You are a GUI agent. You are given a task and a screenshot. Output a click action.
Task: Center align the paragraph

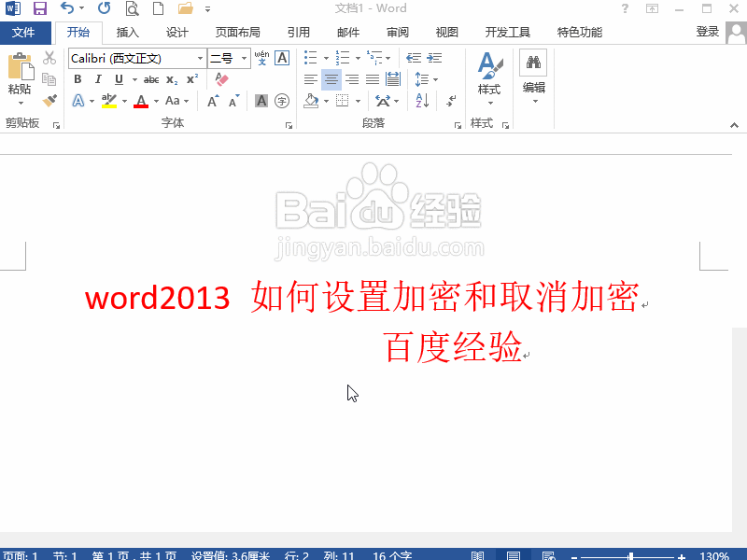331,79
